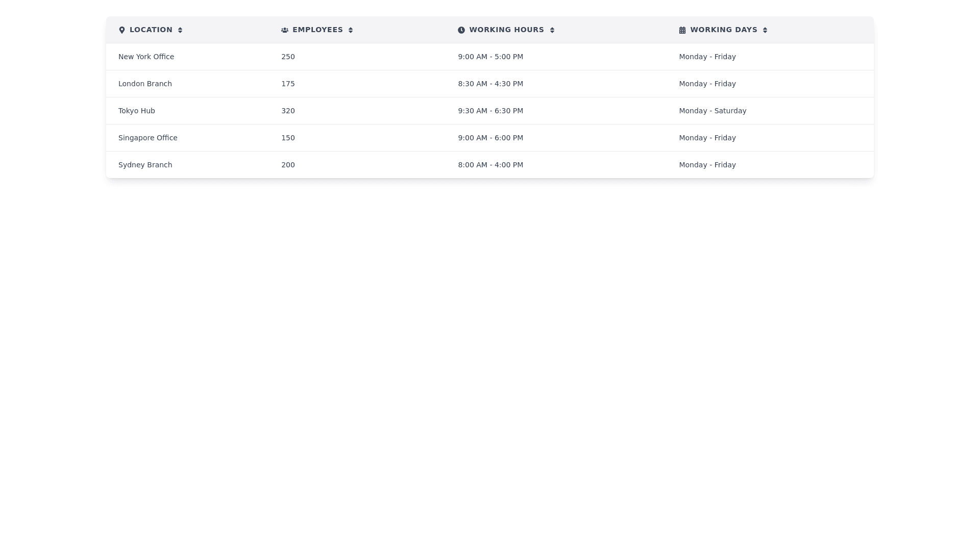Click the employees group icon in header

point(285,30)
